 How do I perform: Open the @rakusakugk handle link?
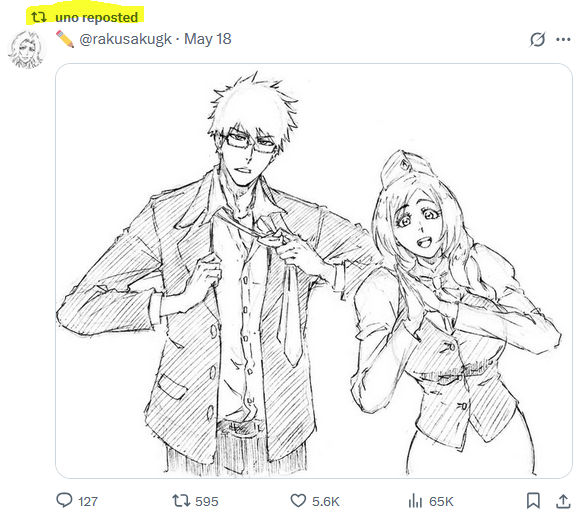[x=125, y=39]
